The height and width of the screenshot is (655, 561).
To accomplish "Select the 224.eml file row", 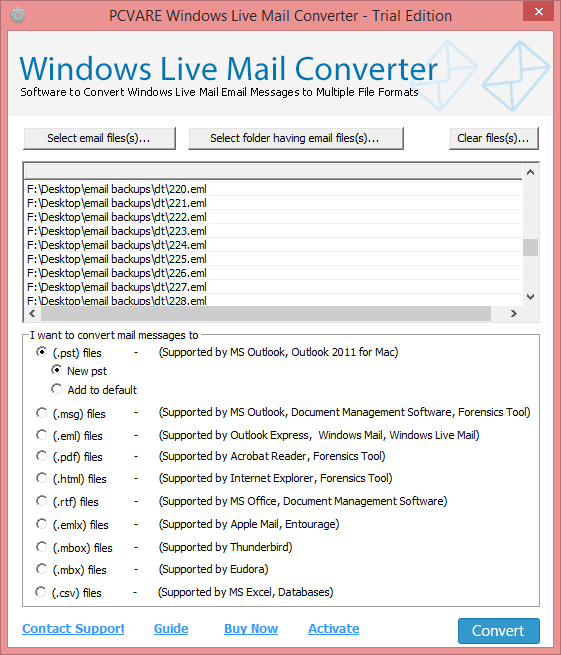I will point(273,245).
